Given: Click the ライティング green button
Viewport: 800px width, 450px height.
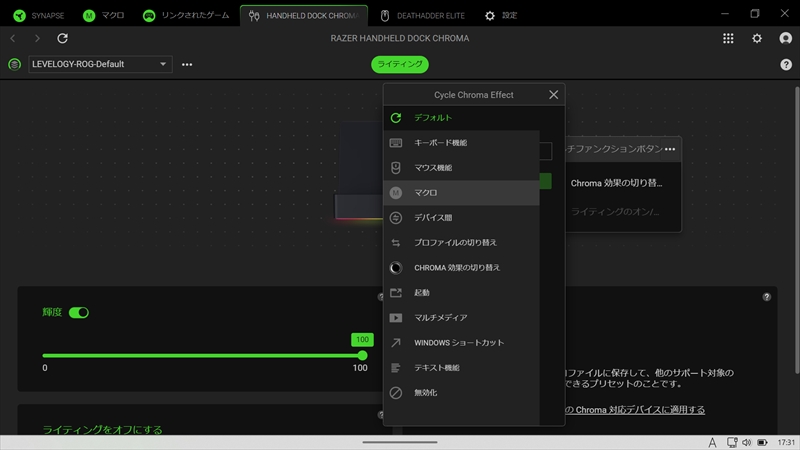Looking at the screenshot, I should coord(400,65).
